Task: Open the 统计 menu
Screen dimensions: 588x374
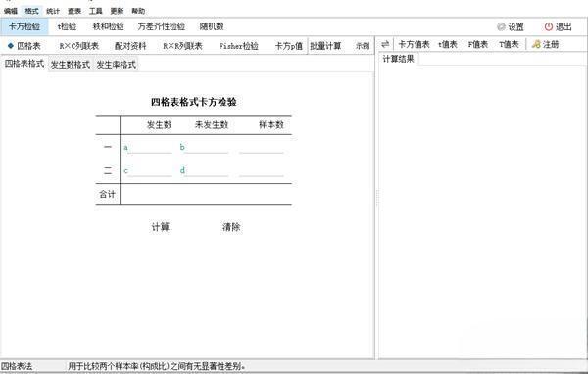Action: pos(53,11)
